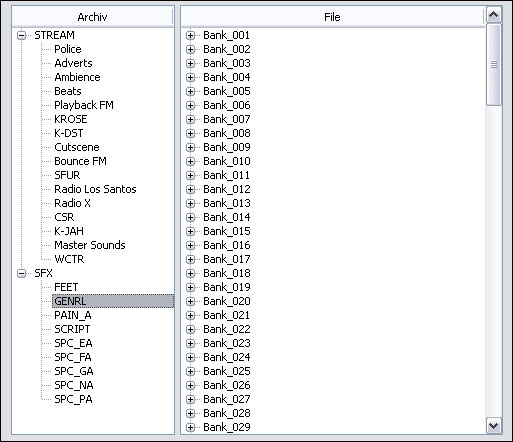Select the SPC_PA archive
Image resolution: width=513 pixels, height=442 pixels.
click(x=73, y=399)
